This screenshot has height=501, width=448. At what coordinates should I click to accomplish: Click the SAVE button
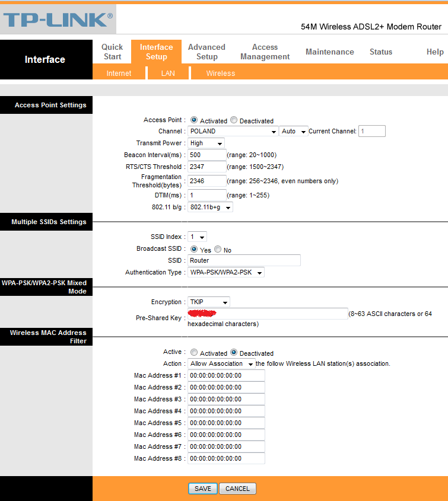click(x=203, y=489)
